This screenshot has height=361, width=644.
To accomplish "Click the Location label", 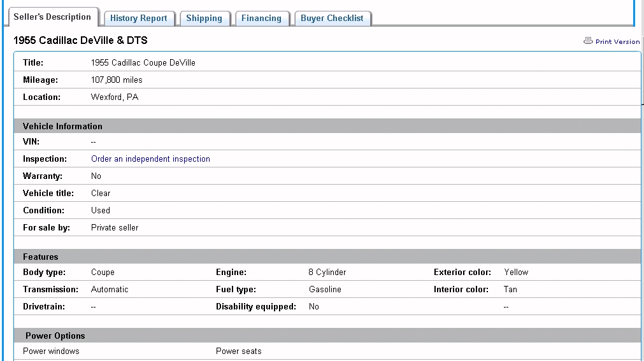I will pyautogui.click(x=41, y=97).
